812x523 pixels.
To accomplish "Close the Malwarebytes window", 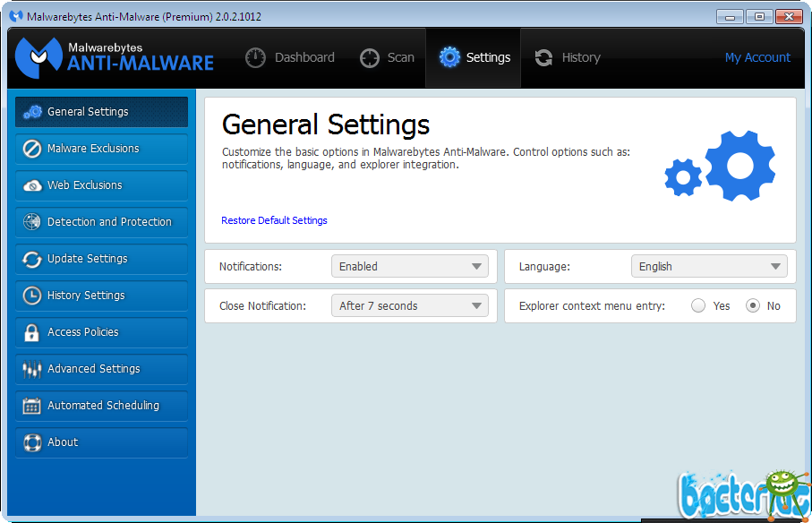I will coord(789,17).
